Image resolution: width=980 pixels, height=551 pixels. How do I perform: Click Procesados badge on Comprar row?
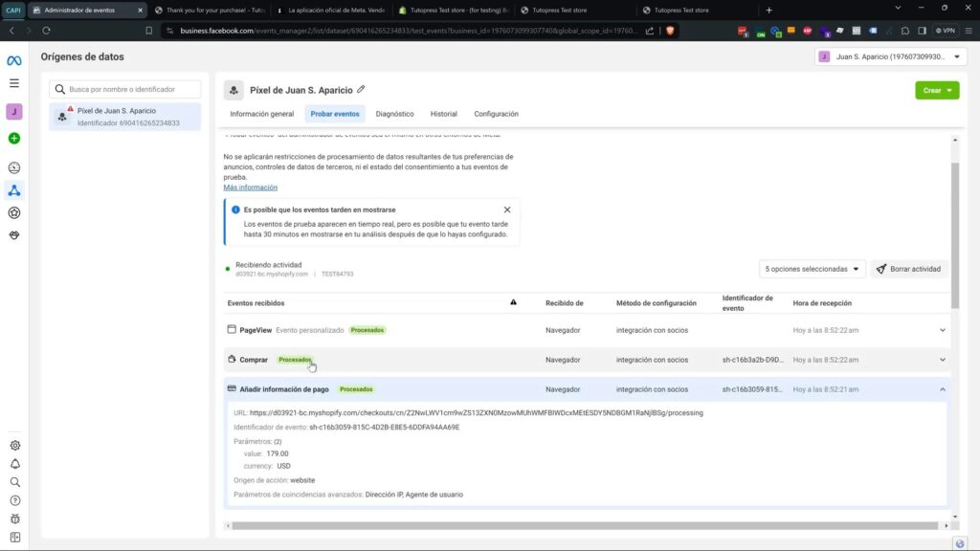[x=295, y=360]
